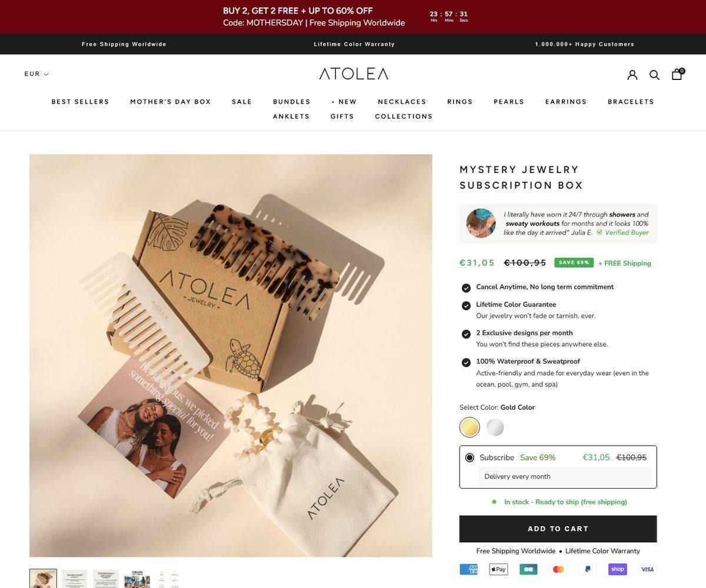Open the Collections menu
Viewport: 706px width, 588px height.
404,116
